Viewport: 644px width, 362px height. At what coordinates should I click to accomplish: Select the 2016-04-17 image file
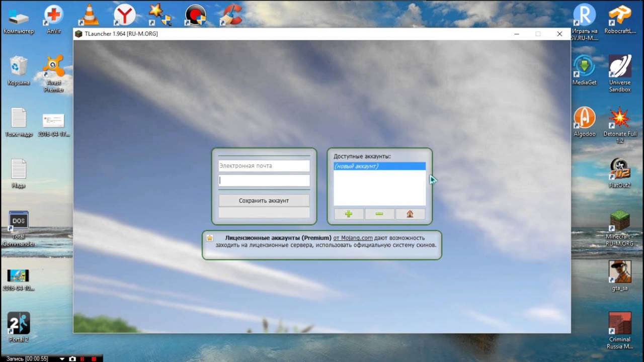click(54, 125)
